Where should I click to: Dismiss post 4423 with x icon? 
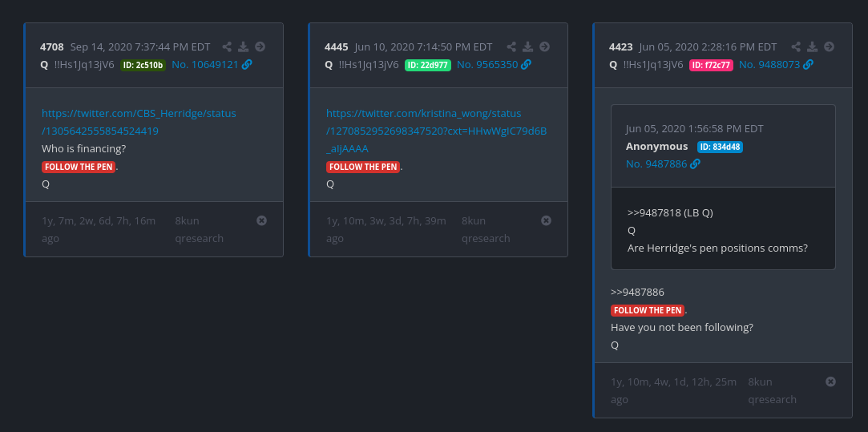(830, 382)
